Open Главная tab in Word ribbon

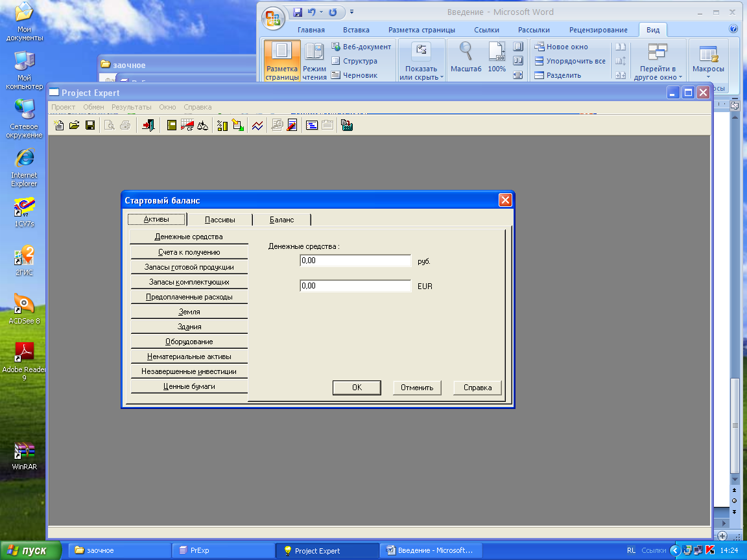pyautogui.click(x=311, y=30)
